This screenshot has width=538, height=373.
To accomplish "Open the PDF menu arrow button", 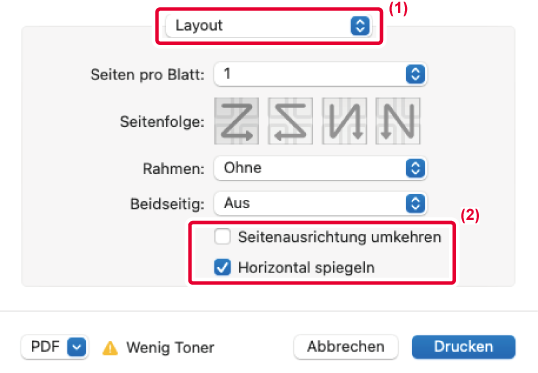I will point(77,347).
